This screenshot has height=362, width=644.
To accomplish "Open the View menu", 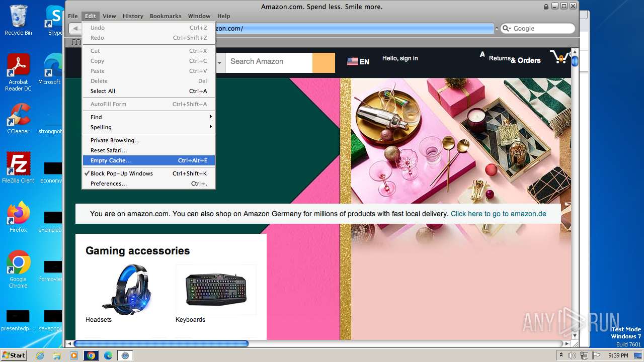I will pos(109,16).
